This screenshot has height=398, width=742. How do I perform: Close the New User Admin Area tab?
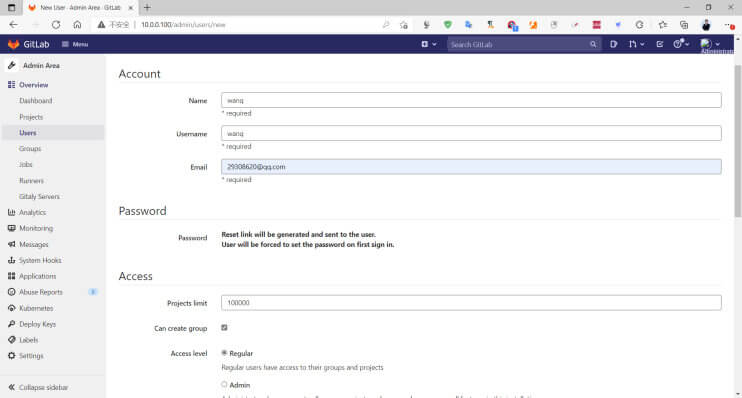pyautogui.click(x=131, y=8)
